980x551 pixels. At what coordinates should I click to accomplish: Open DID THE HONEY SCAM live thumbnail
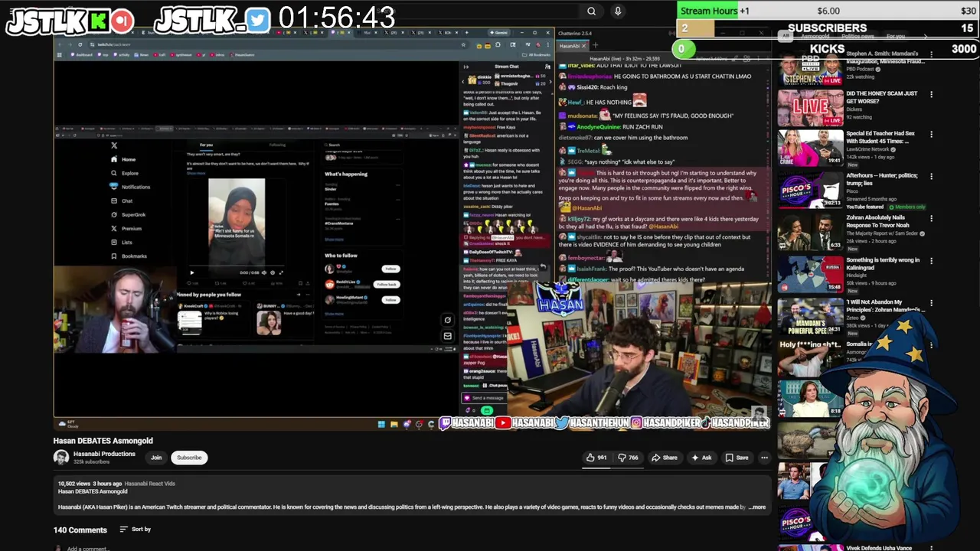810,108
